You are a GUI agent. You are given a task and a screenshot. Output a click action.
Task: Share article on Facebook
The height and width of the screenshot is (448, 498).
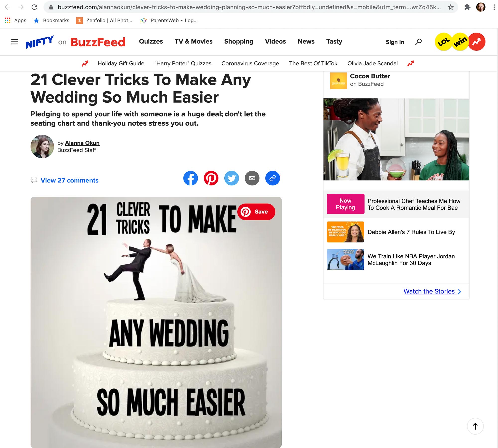[190, 178]
